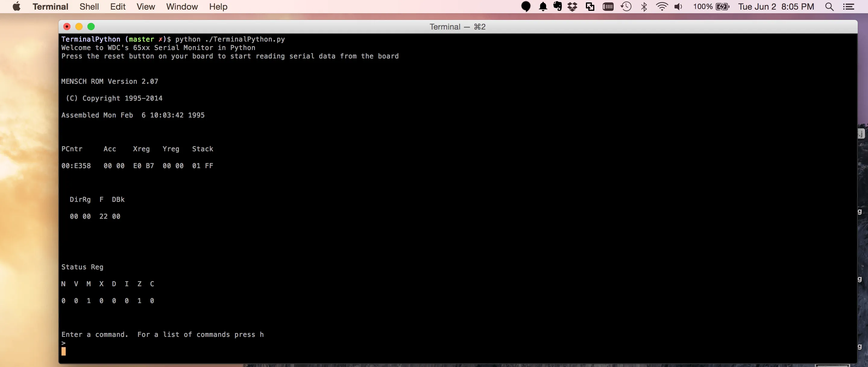Screen dimensions: 868x367
Task: Open Spotlight search magnifier
Action: tap(829, 7)
